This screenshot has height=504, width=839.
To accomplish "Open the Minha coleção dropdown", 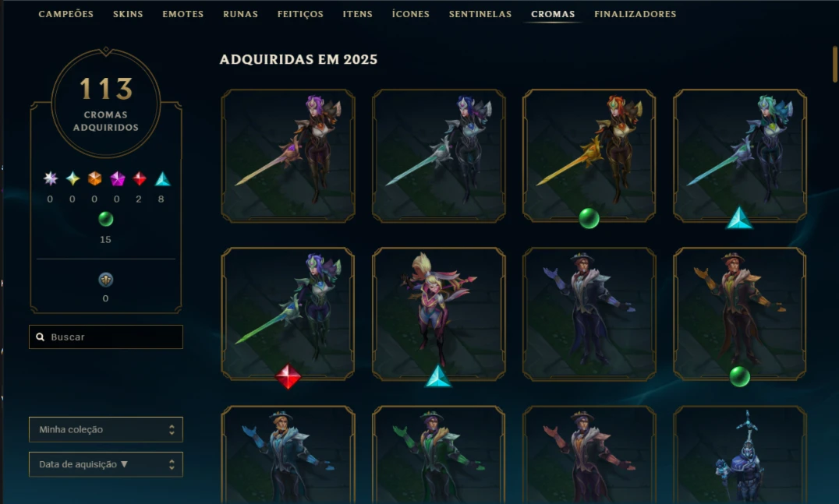I will tap(106, 429).
